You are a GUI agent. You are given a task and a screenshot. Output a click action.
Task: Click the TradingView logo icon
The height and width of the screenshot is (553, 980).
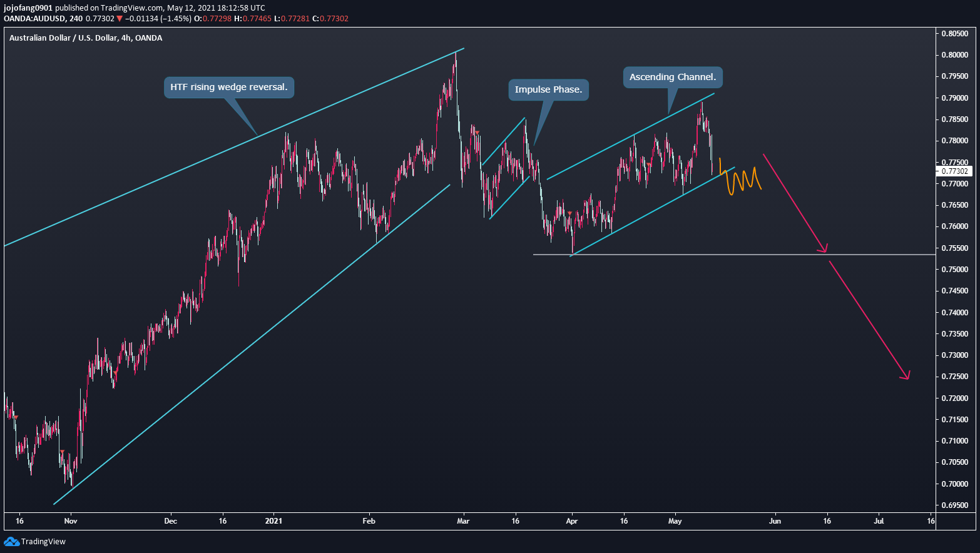11,541
